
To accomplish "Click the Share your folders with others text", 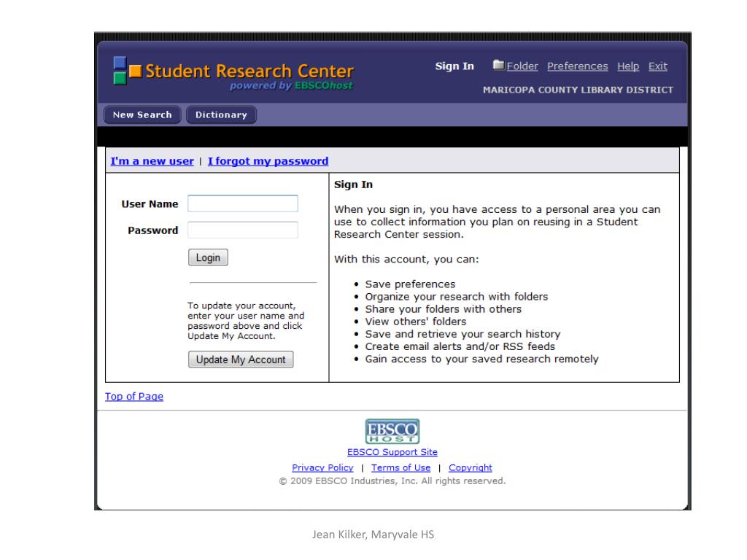I will click(443, 309).
